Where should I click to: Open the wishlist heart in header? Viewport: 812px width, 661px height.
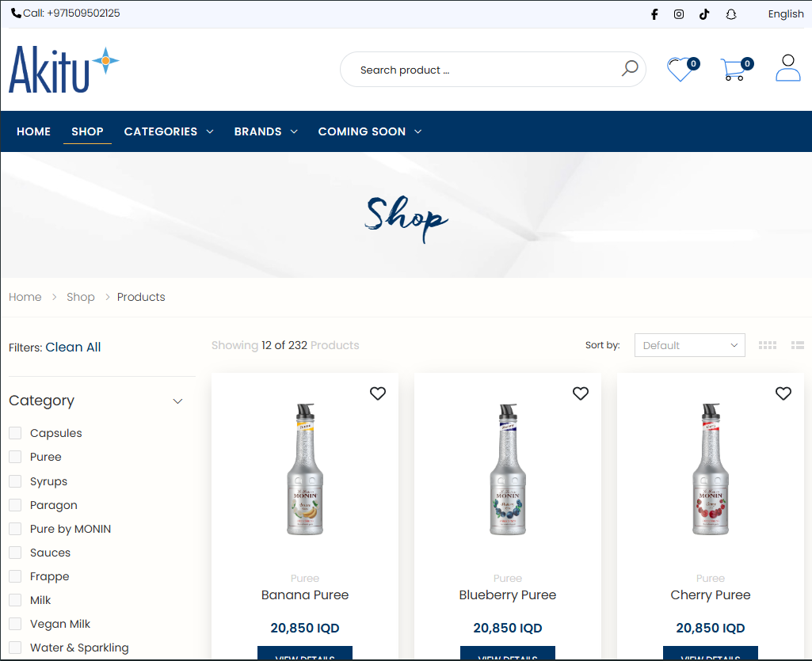pos(680,70)
